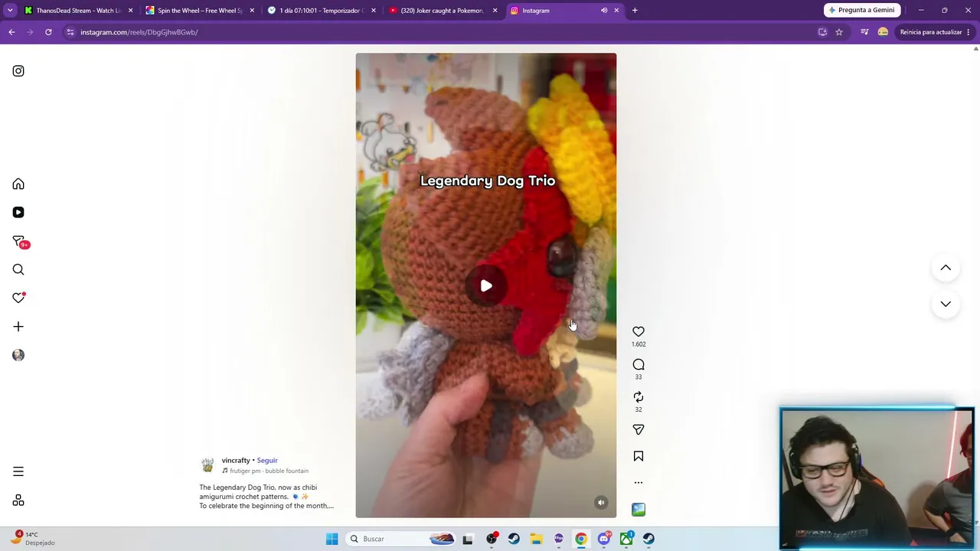Screen dimensions: 980x551
Task: Click the install app icon in address bar
Action: (x=822, y=32)
